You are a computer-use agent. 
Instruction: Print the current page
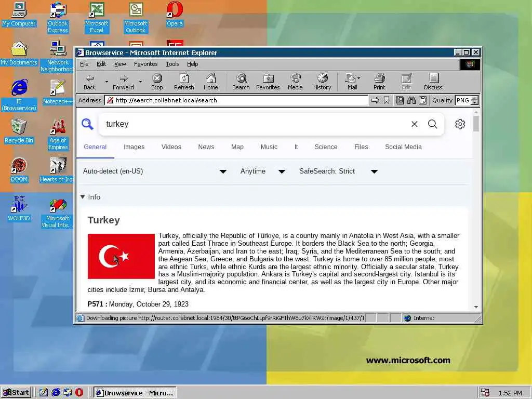(x=379, y=82)
